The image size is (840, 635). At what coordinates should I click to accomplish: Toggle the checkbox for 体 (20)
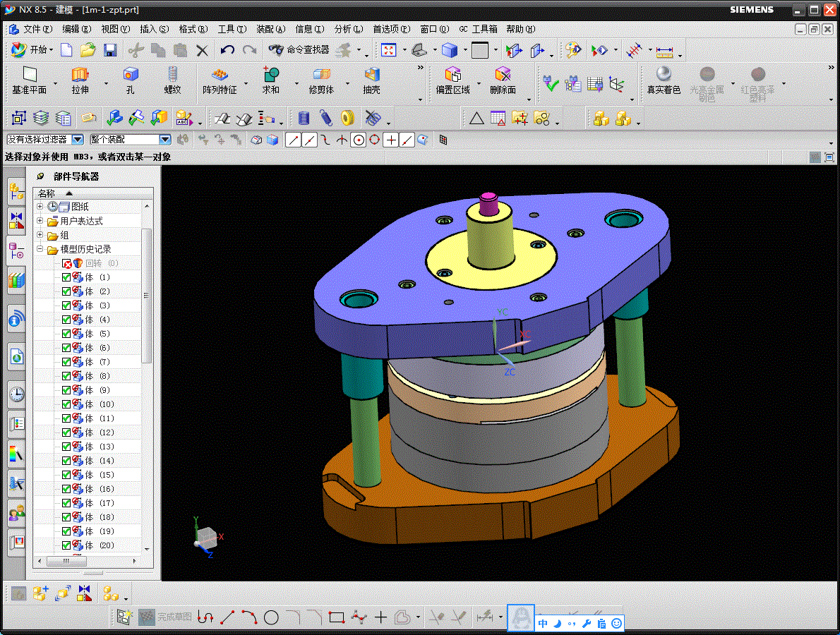pos(66,545)
